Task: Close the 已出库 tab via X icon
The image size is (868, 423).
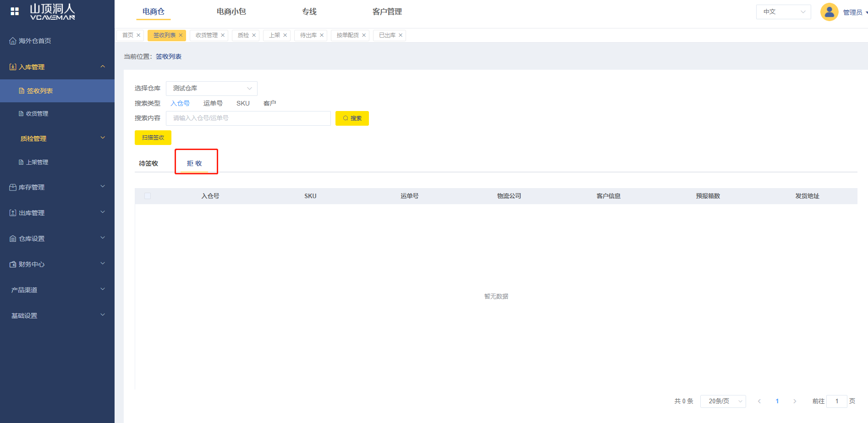Action: (x=401, y=35)
